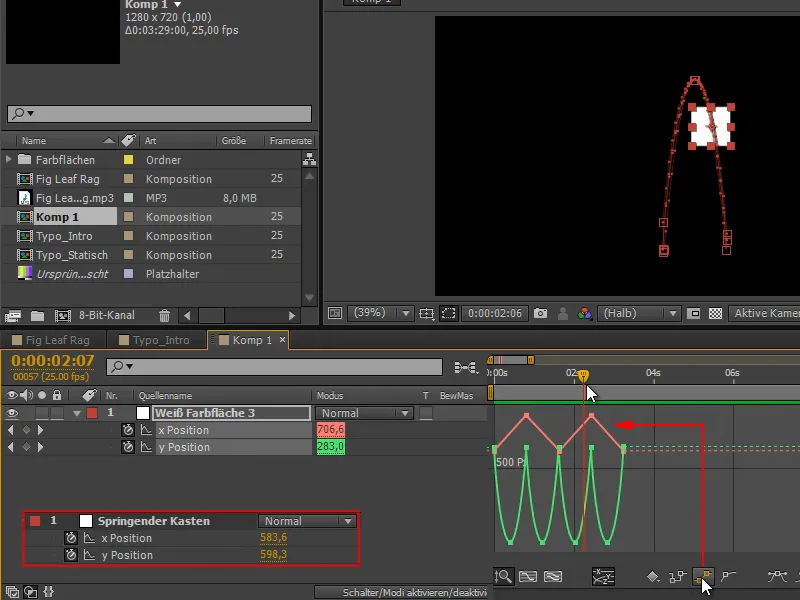Convert selected keyframes to Linear

pyautogui.click(x=703, y=577)
